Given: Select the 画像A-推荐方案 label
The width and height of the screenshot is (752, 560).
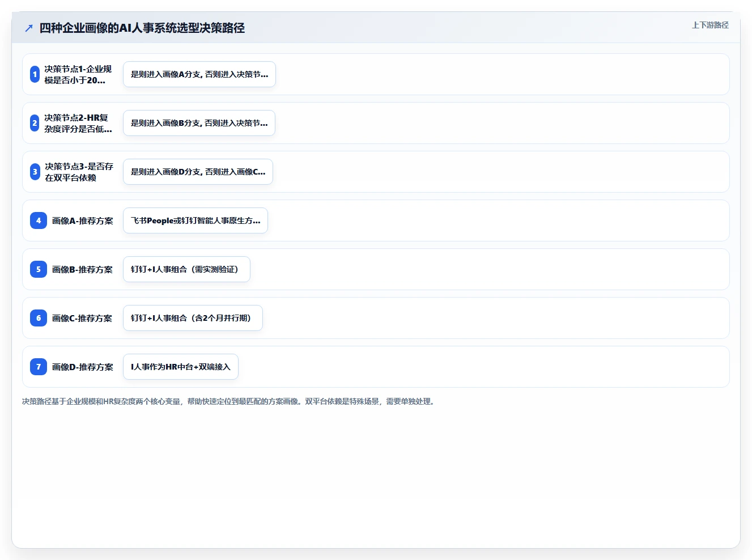Looking at the screenshot, I should point(83,220).
